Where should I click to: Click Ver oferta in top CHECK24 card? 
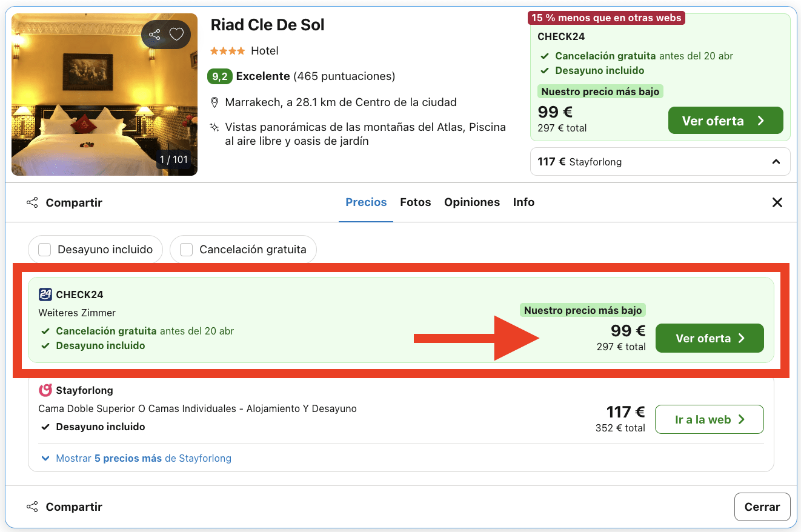[x=725, y=121]
